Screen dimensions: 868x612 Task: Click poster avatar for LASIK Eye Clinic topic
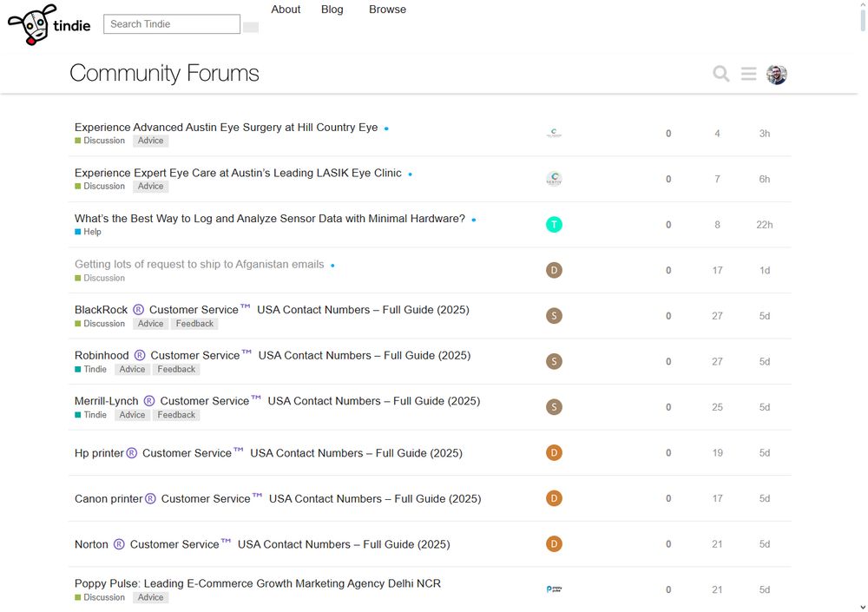tap(554, 179)
